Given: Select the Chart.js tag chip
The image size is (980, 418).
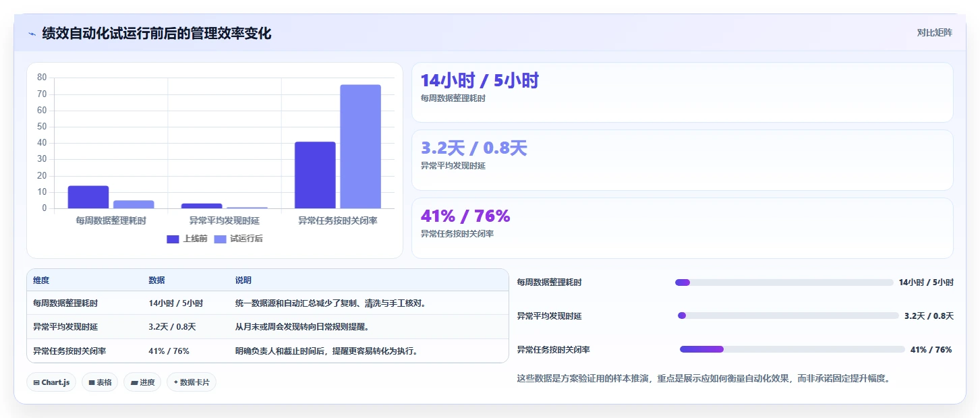Looking at the screenshot, I should pos(51,382).
